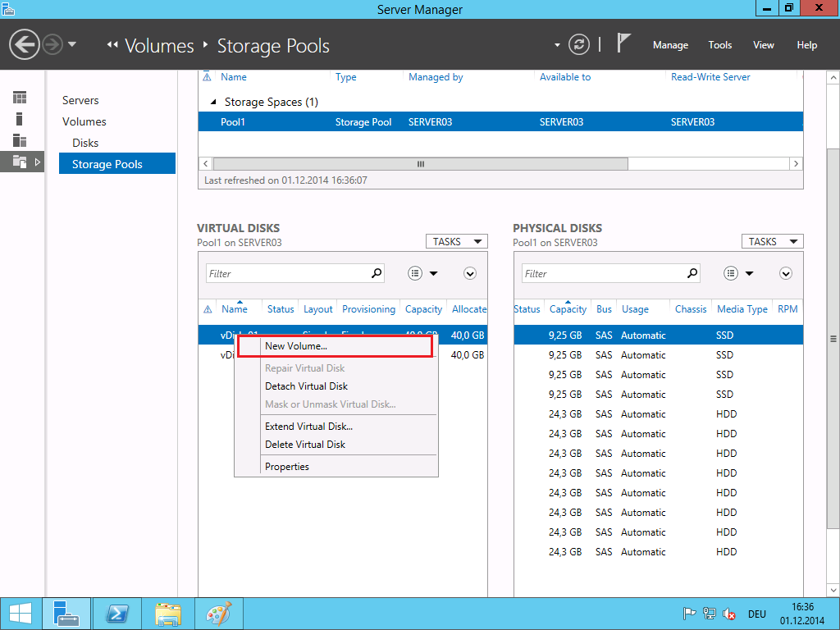Sort storage pools by Managed by column
This screenshot has height=630, width=840.
click(436, 77)
